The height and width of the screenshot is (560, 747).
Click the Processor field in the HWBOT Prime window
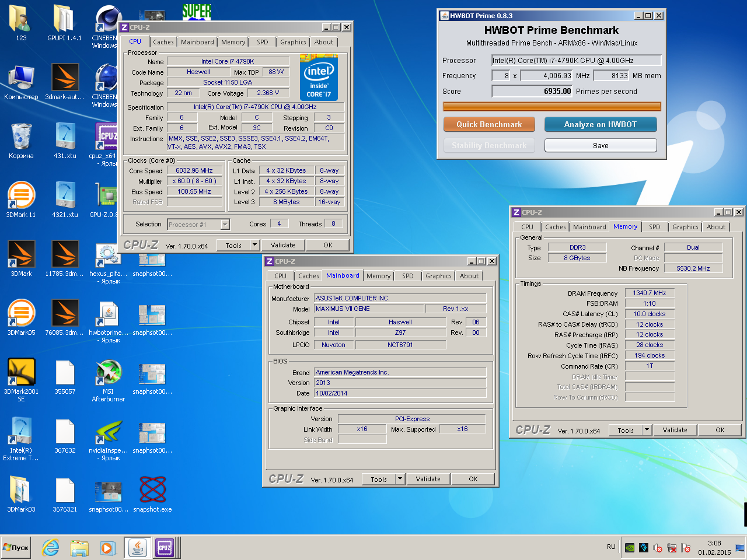[x=577, y=60]
